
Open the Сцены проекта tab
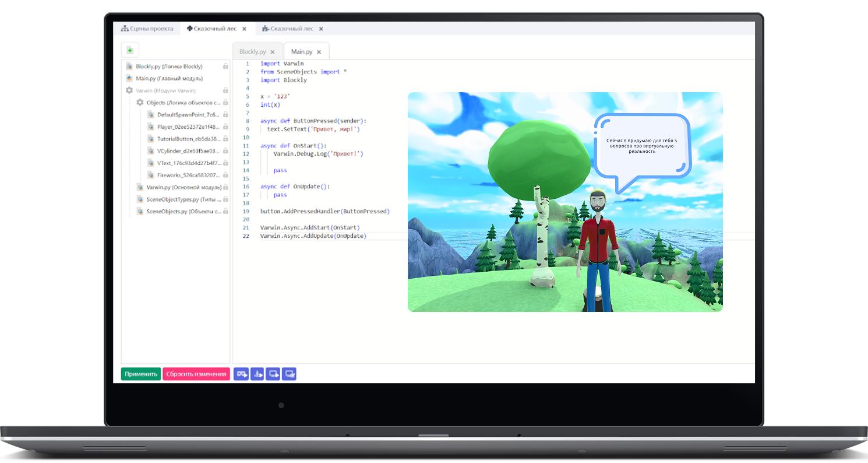coord(147,29)
